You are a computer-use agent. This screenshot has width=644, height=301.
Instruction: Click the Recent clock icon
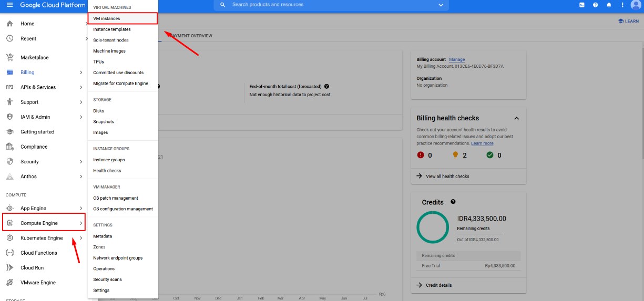9,38
